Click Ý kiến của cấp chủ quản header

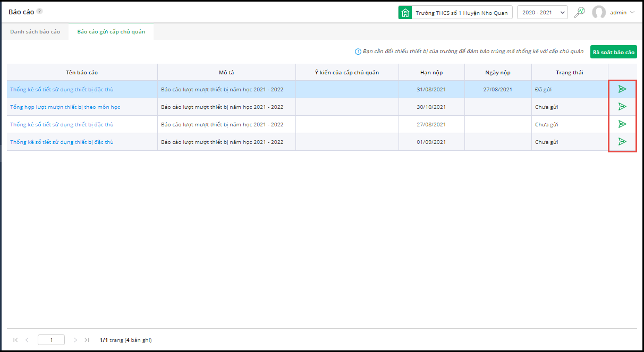pyautogui.click(x=347, y=72)
